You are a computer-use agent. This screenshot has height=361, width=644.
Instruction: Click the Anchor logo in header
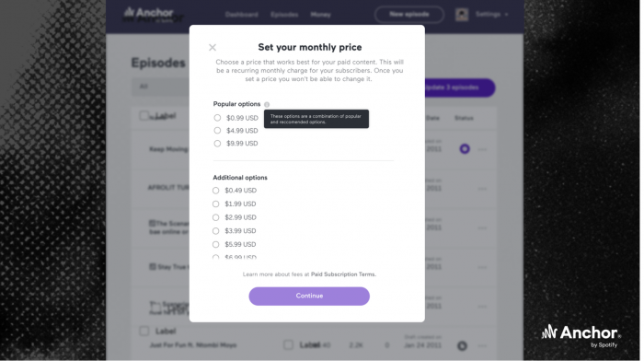(149, 13)
